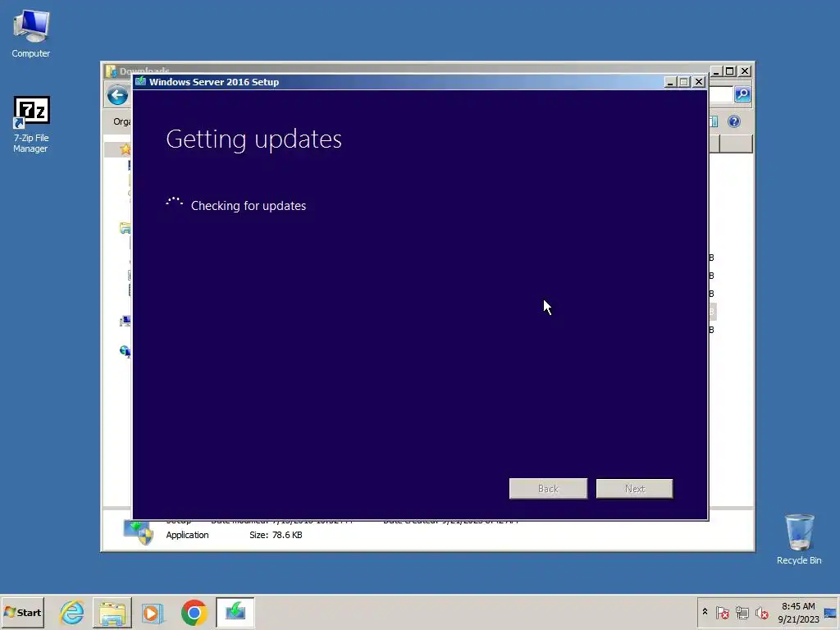
Task: Launch Google Chrome from the taskbar
Action: 194,612
